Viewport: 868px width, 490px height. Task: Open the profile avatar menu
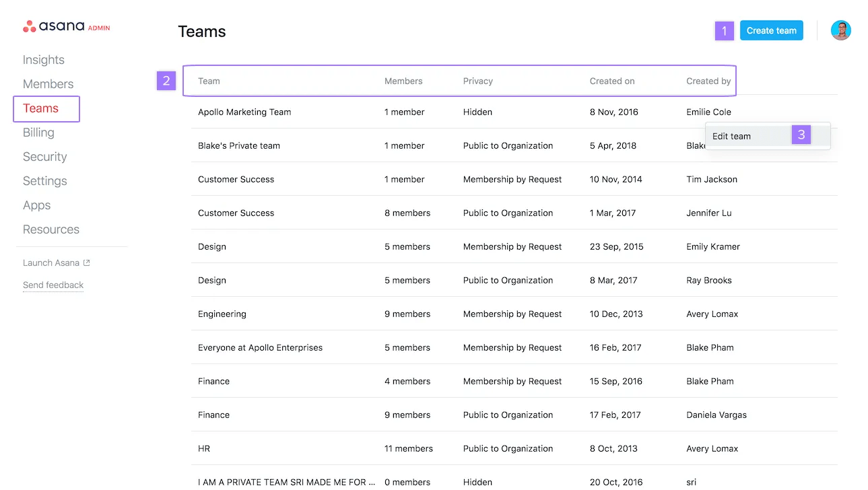click(x=840, y=30)
